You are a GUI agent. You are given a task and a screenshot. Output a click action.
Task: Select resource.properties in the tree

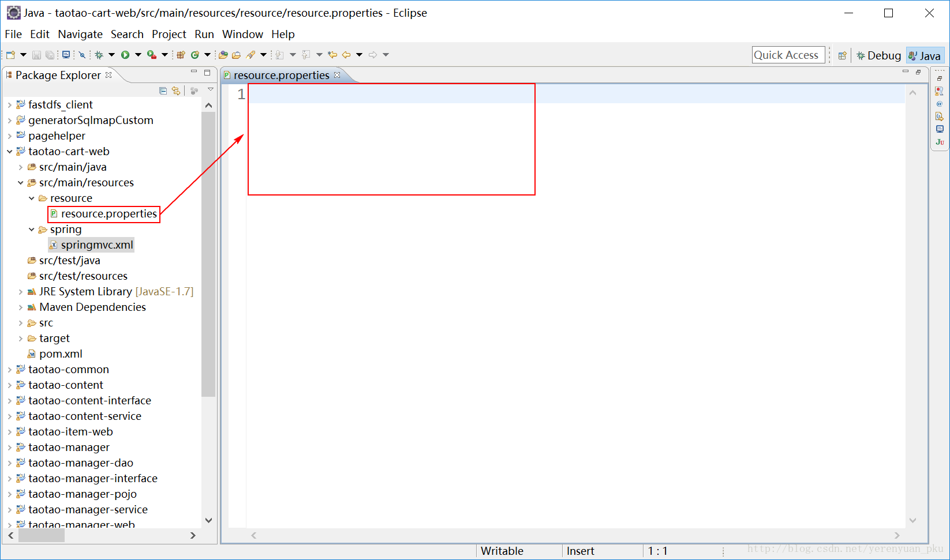[104, 214]
